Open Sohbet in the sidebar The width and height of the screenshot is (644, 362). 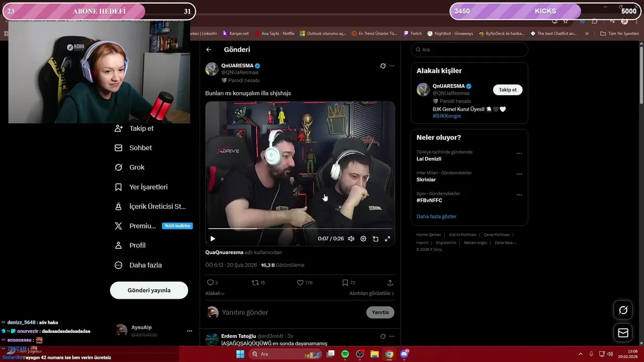pos(133,148)
